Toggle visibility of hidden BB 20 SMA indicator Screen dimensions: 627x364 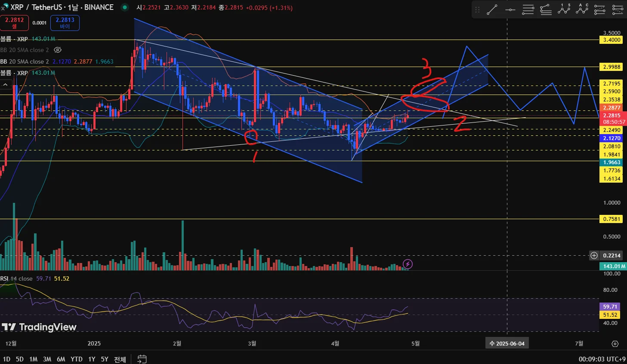tap(57, 50)
